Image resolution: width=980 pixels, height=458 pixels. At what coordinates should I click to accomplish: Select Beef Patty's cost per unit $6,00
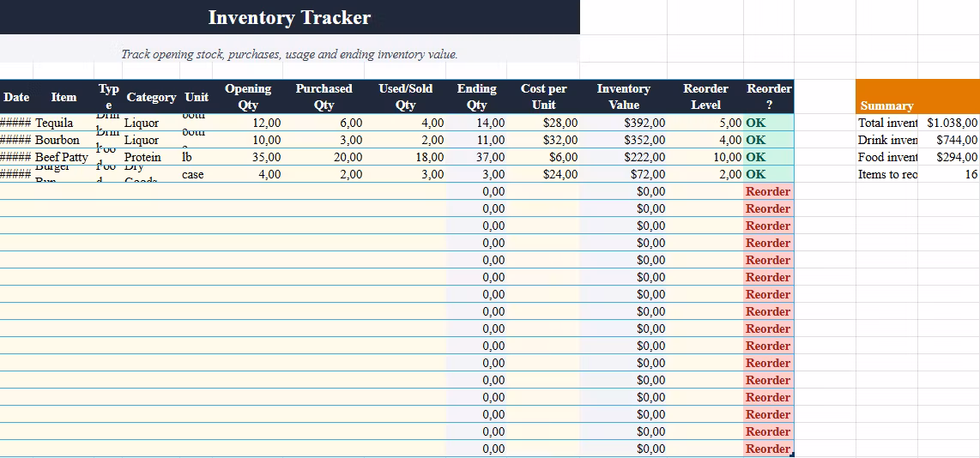pyautogui.click(x=544, y=157)
